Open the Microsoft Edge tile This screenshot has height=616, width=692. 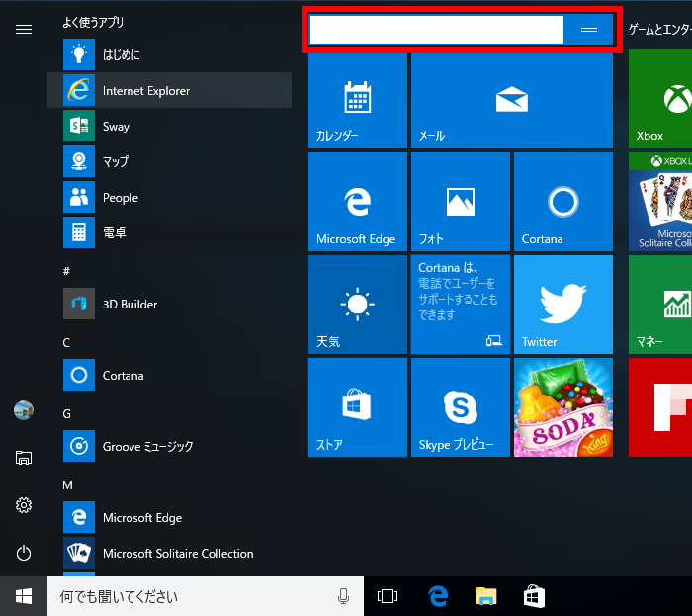(x=358, y=202)
